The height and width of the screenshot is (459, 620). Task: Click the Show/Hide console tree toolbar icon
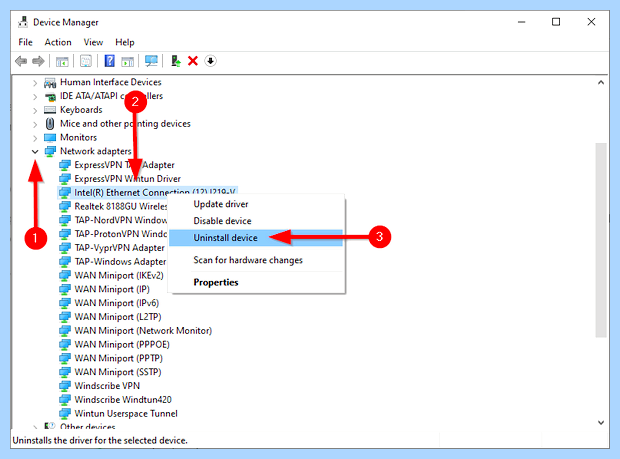click(x=62, y=61)
